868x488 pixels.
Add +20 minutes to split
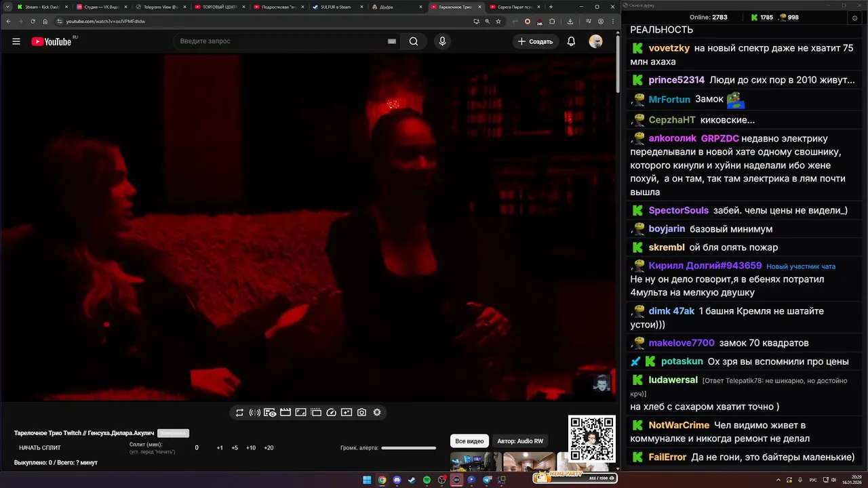269,448
